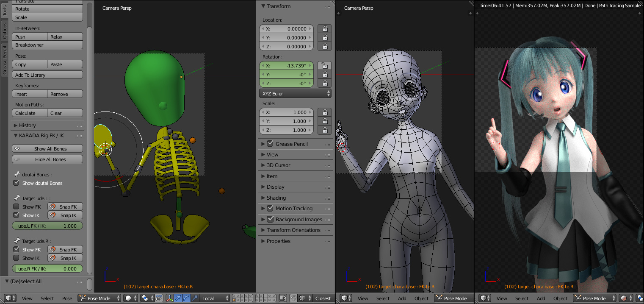Open Add menu in middle viewport
644x304 pixels.
402,298
